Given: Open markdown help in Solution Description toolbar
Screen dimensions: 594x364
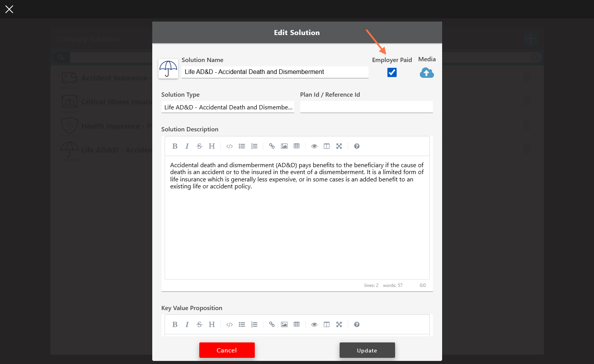Looking at the screenshot, I should pyautogui.click(x=357, y=146).
